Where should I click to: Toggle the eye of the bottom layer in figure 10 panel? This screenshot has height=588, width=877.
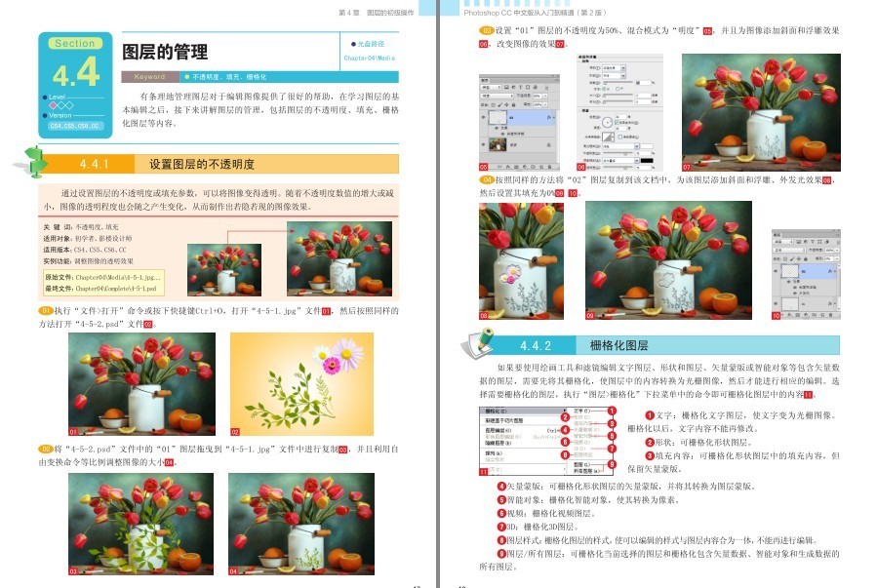click(776, 303)
